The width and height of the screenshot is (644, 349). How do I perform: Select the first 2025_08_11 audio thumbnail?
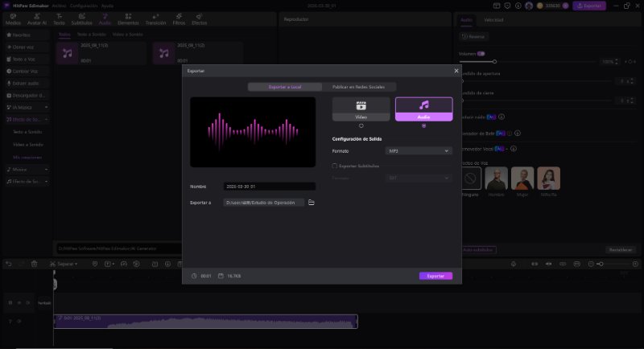pos(68,53)
